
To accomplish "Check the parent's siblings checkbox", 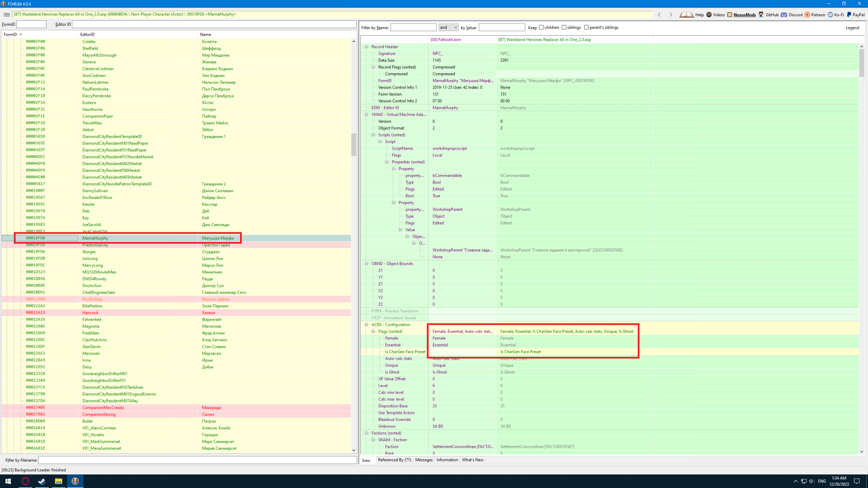I will pyautogui.click(x=587, y=28).
